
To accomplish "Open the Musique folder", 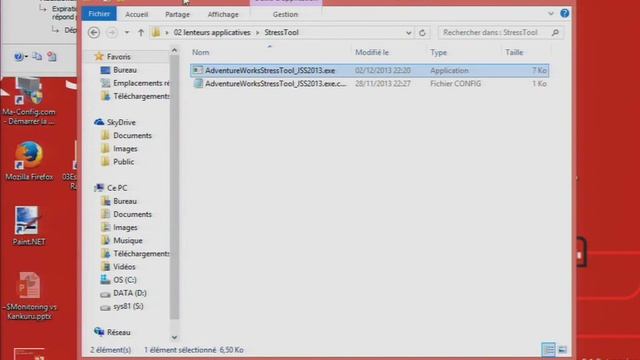I will (128, 240).
